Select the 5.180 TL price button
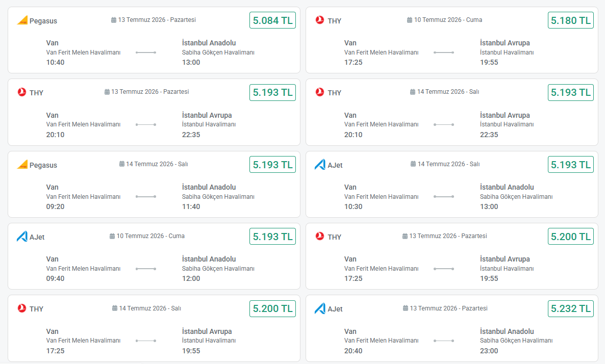Viewport: 605px width, 364px height. pos(571,20)
